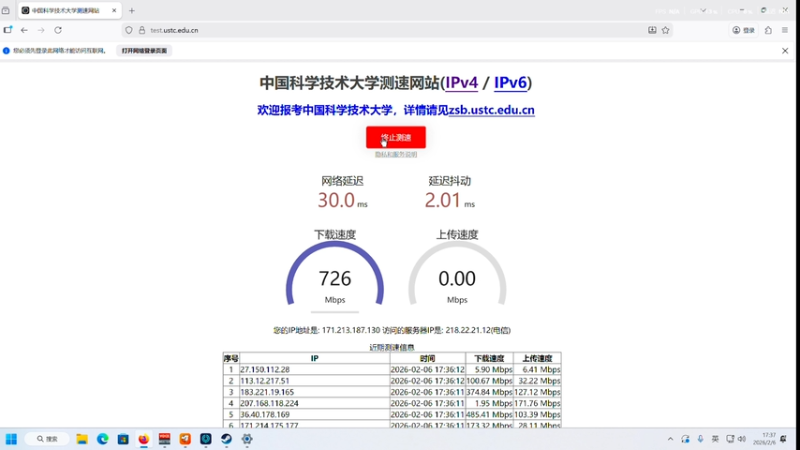
Task: Click the red 终止测速 button
Action: tap(396, 137)
